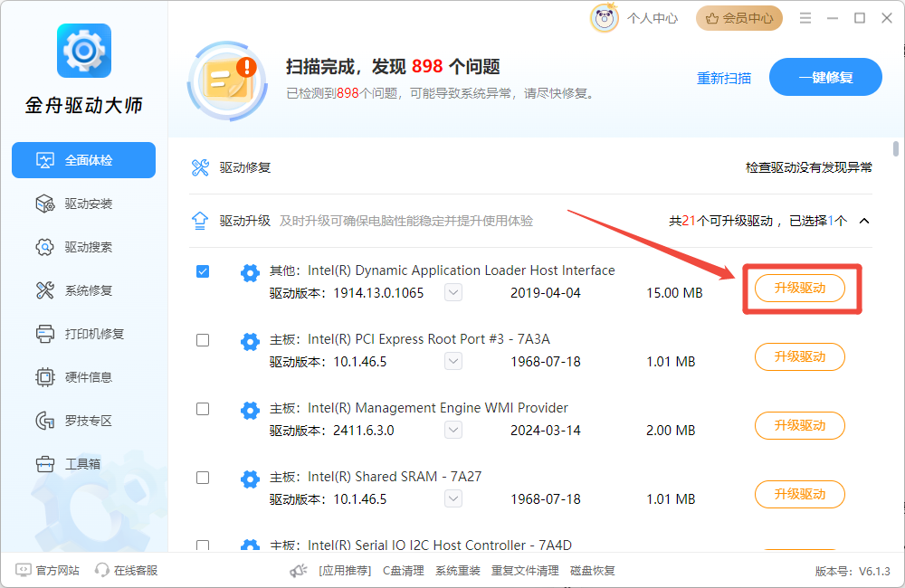Click gear icon of PCI Express Root Port row
The height and width of the screenshot is (588, 905).
click(x=250, y=342)
